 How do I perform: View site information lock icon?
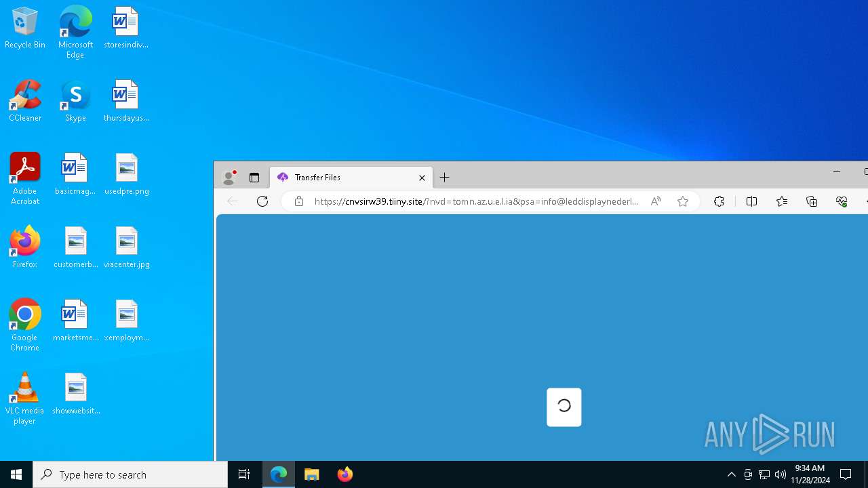(298, 201)
